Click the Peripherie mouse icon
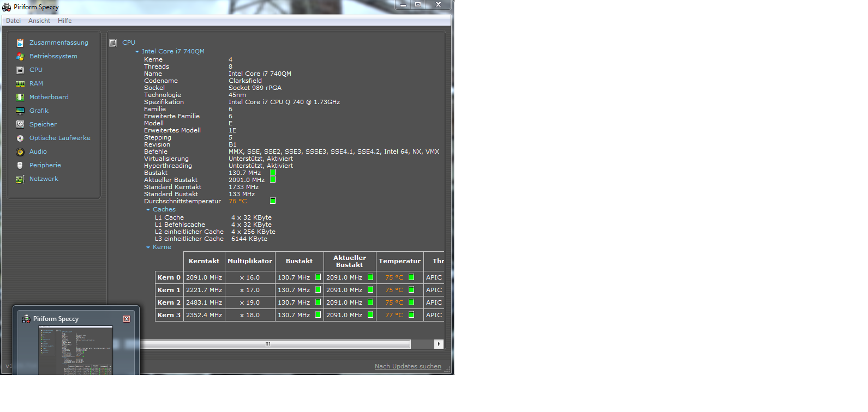868x412 pixels. coord(20,165)
